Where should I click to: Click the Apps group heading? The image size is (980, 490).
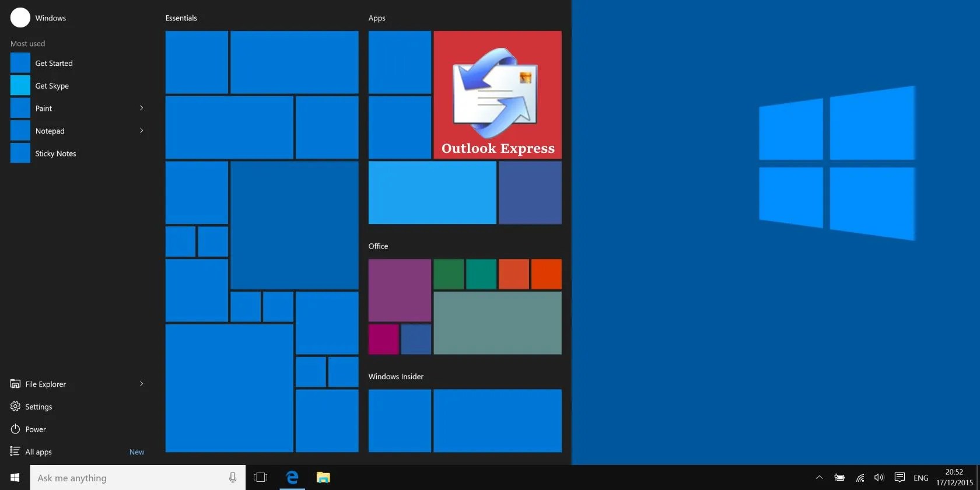(x=377, y=18)
